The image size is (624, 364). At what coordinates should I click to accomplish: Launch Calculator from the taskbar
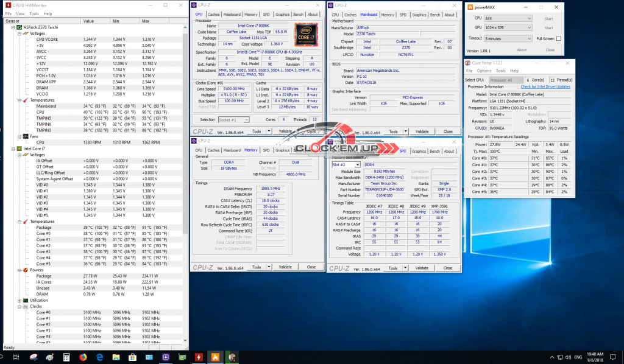(x=66, y=357)
